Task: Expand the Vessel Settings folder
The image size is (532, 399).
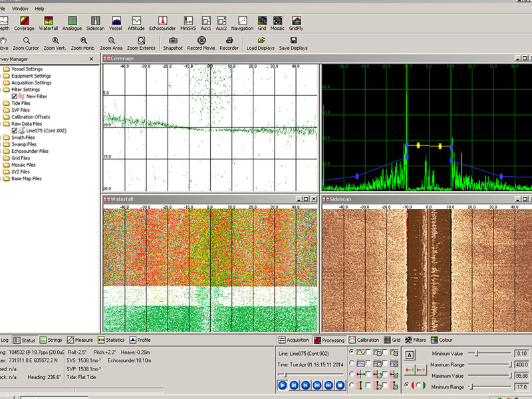Action: click(x=27, y=68)
